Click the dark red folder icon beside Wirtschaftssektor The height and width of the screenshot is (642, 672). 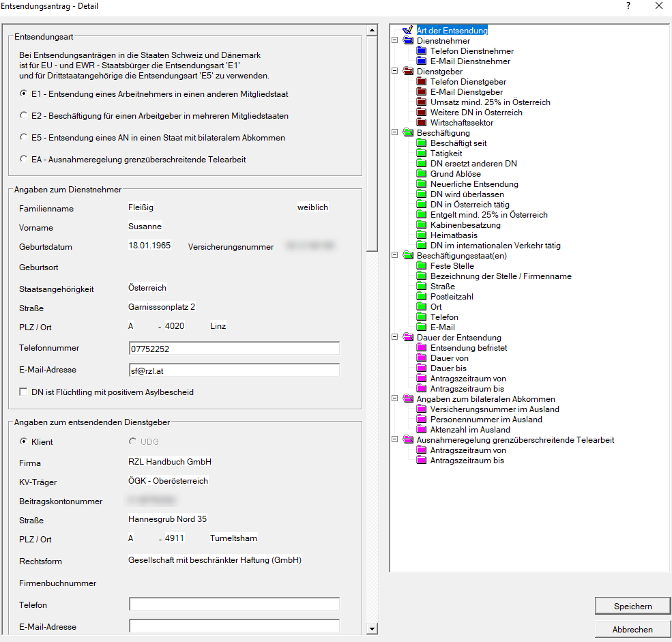pyautogui.click(x=421, y=123)
